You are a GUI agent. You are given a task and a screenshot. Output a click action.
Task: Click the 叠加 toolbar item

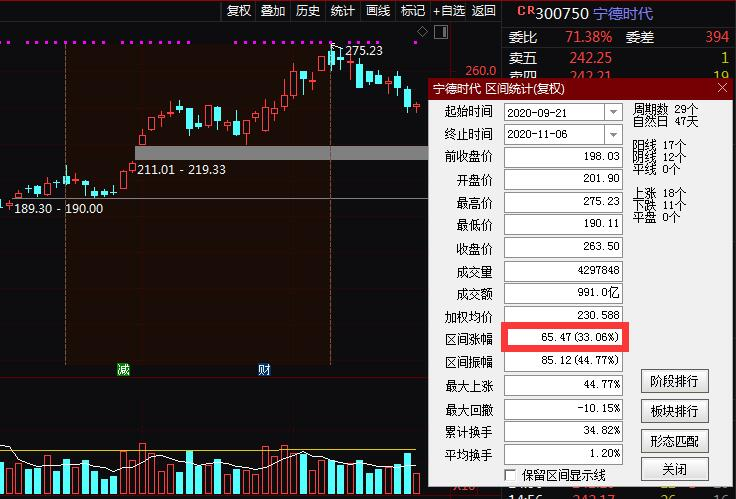[x=273, y=10]
